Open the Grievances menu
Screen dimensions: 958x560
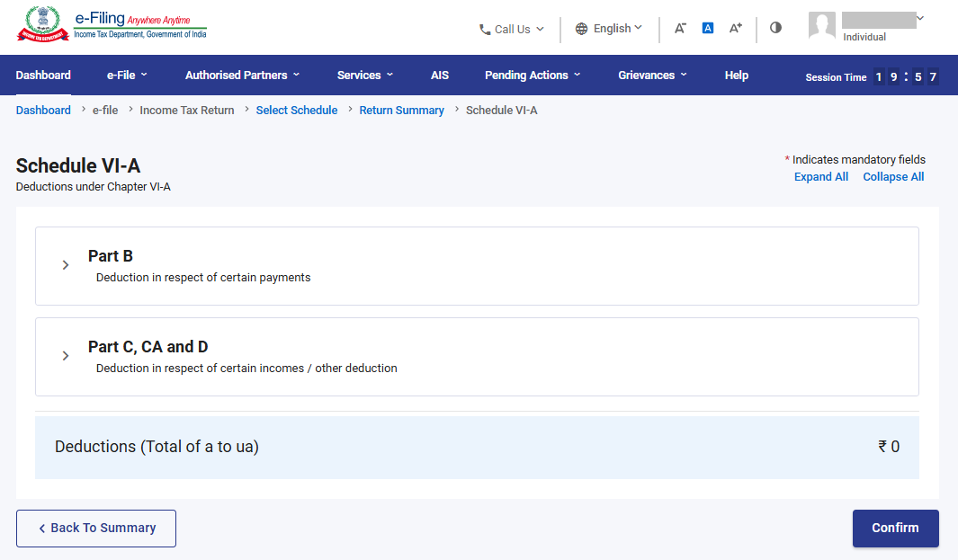652,76
